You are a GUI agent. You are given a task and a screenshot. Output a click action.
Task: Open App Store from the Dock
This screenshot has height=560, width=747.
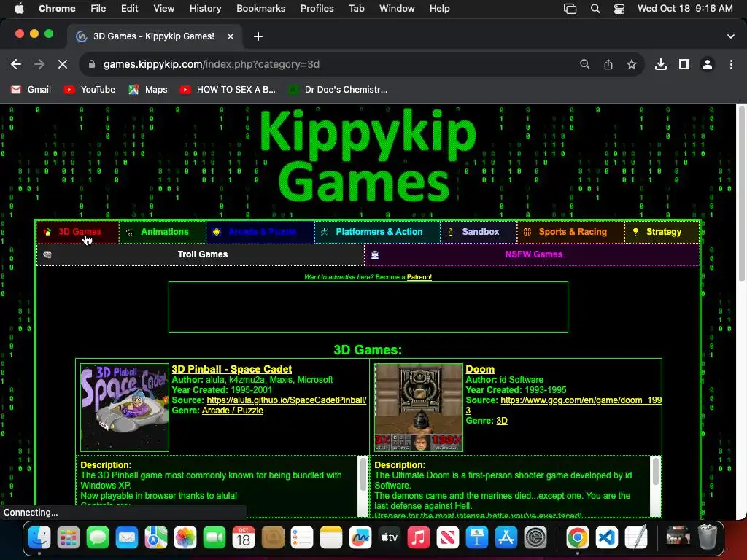(x=506, y=538)
